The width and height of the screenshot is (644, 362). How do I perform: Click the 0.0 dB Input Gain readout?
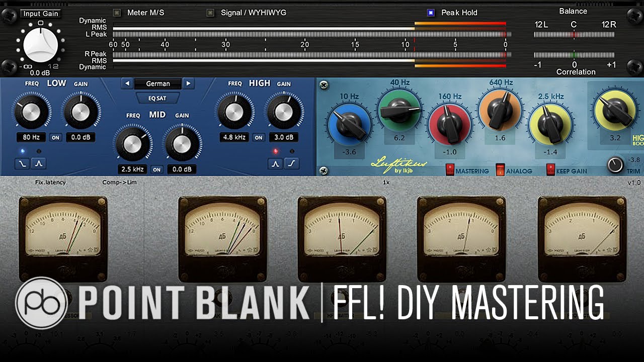coord(40,72)
